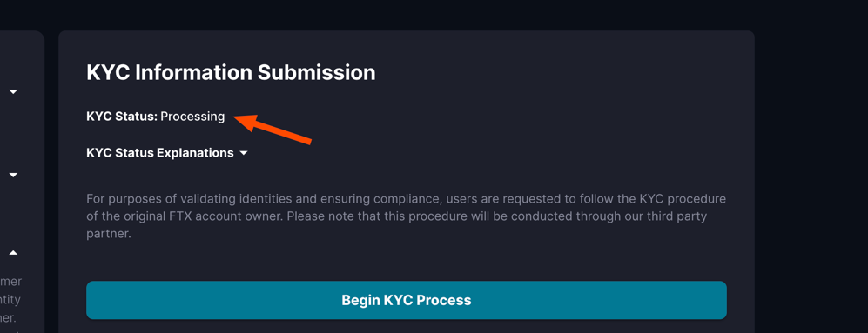Click the empty area right of the KYC card
Viewport: 868px width, 333px height.
[811, 183]
